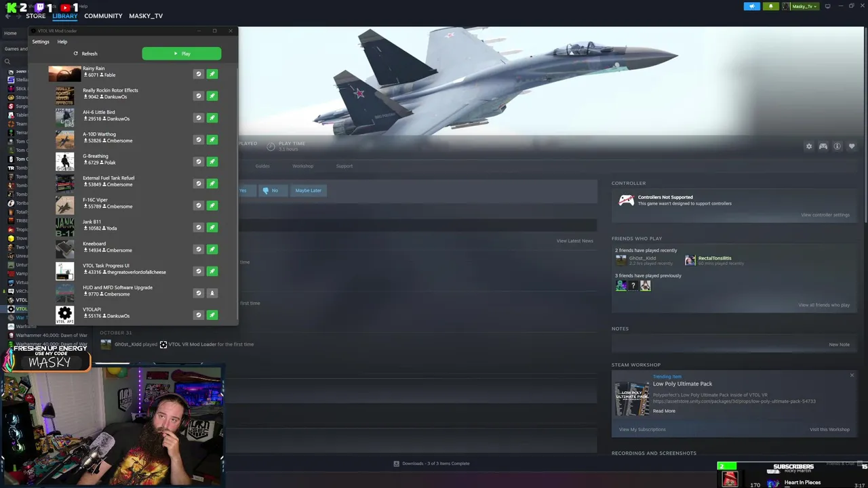Open View all friends who play link
The height and width of the screenshot is (488, 868).
[823, 305]
